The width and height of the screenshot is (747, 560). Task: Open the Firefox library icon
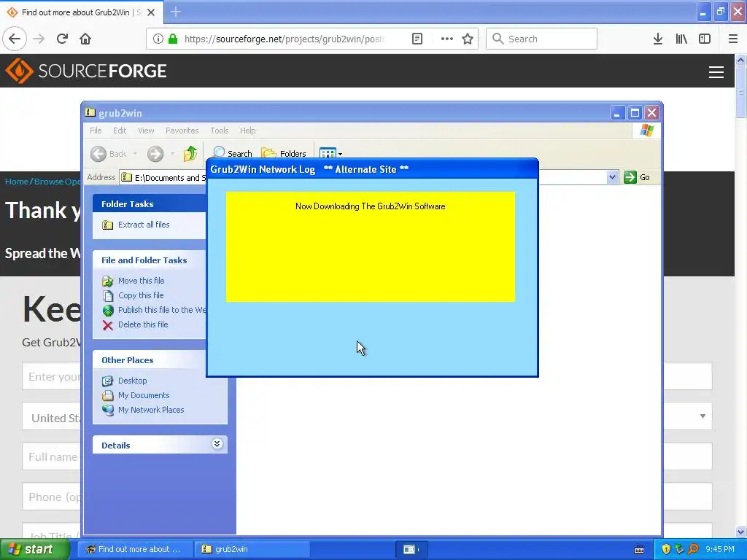(x=681, y=39)
